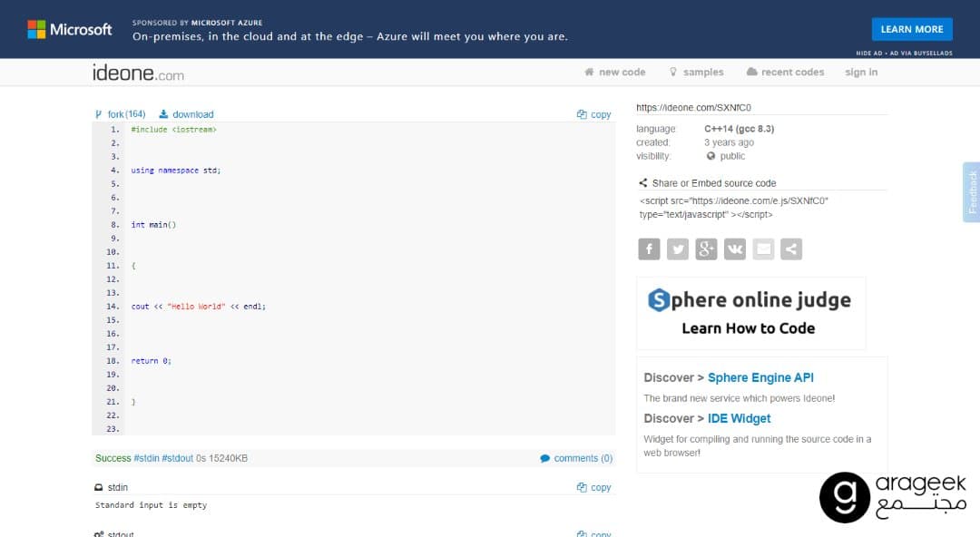Viewport: 980px width, 537px height.
Task: Click the Azure sponsored ad text
Action: click(x=350, y=36)
